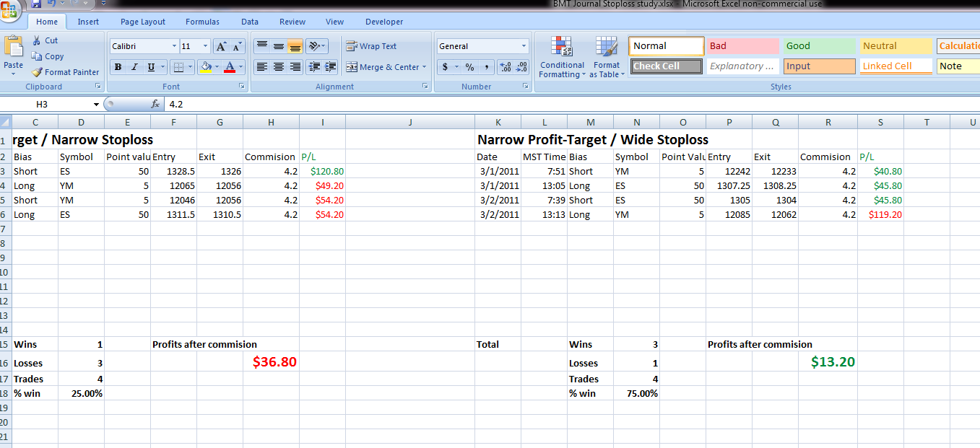The height and width of the screenshot is (448, 980).
Task: Increase decimal places
Action: (505, 67)
